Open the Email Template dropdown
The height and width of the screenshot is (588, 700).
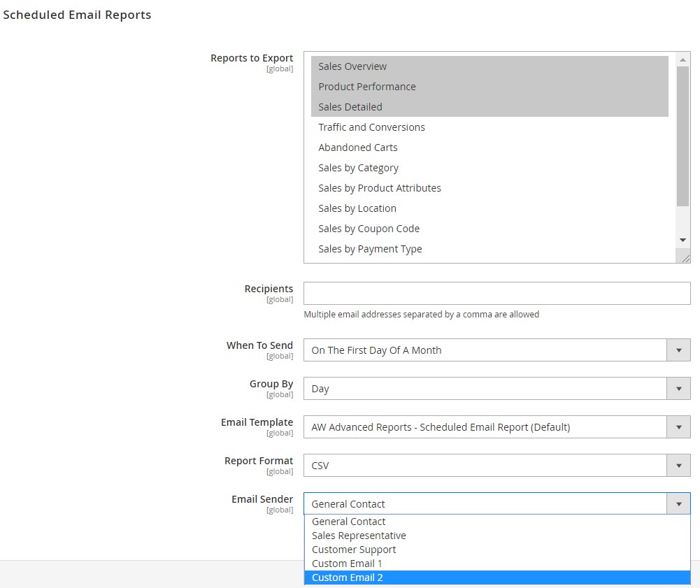click(x=497, y=427)
